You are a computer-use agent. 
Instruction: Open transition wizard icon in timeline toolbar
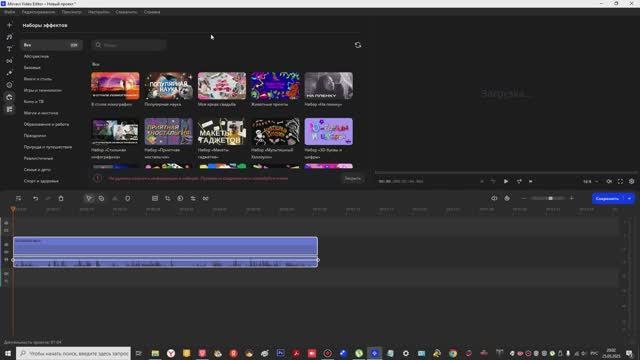point(206,198)
